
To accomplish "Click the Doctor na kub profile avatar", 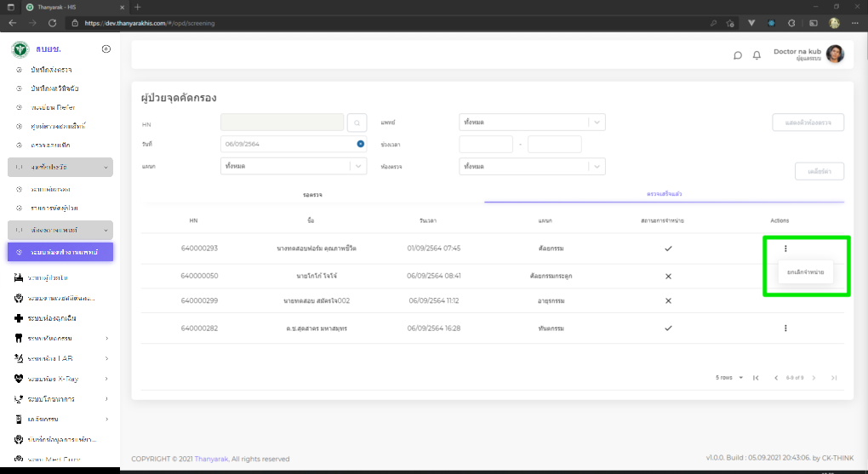I will click(835, 54).
